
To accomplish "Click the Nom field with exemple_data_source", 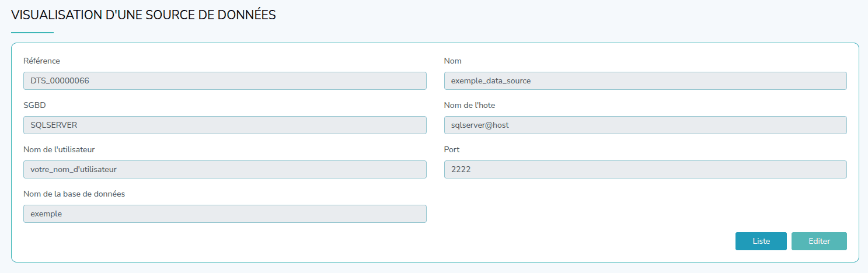I will [645, 80].
